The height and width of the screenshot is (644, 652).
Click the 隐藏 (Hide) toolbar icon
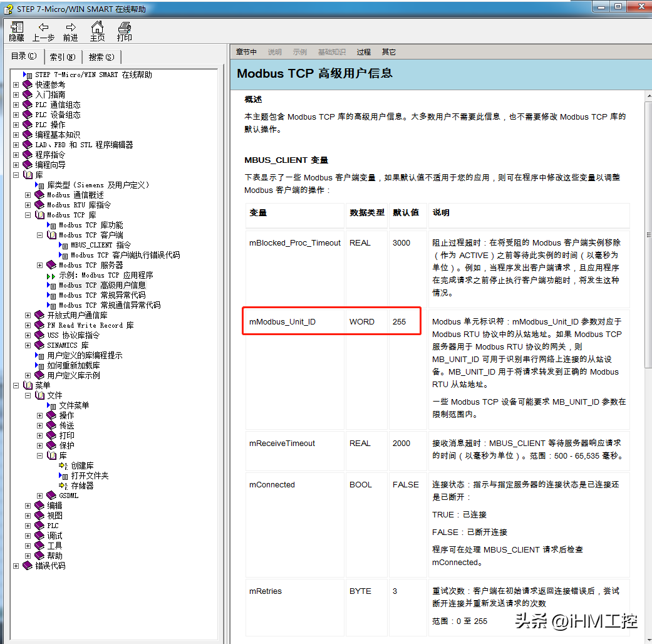[17, 28]
